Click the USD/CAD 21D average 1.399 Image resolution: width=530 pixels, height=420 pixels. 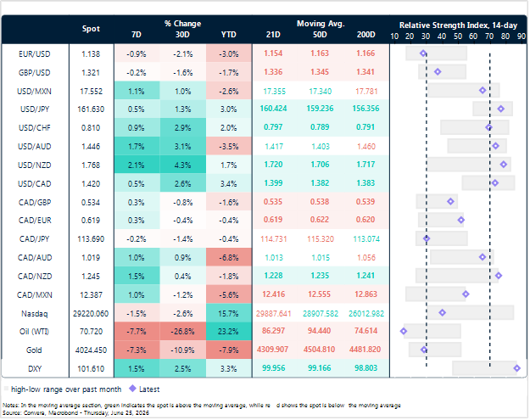coord(273,183)
